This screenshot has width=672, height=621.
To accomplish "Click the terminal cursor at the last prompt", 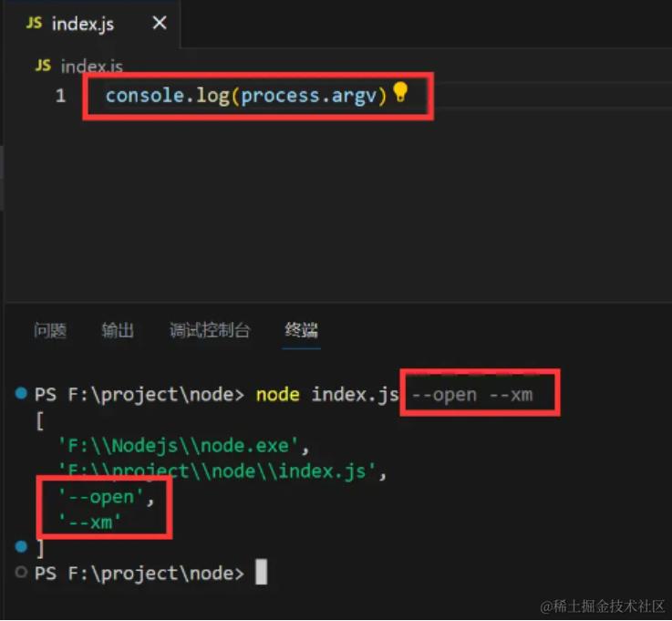I will tap(261, 572).
